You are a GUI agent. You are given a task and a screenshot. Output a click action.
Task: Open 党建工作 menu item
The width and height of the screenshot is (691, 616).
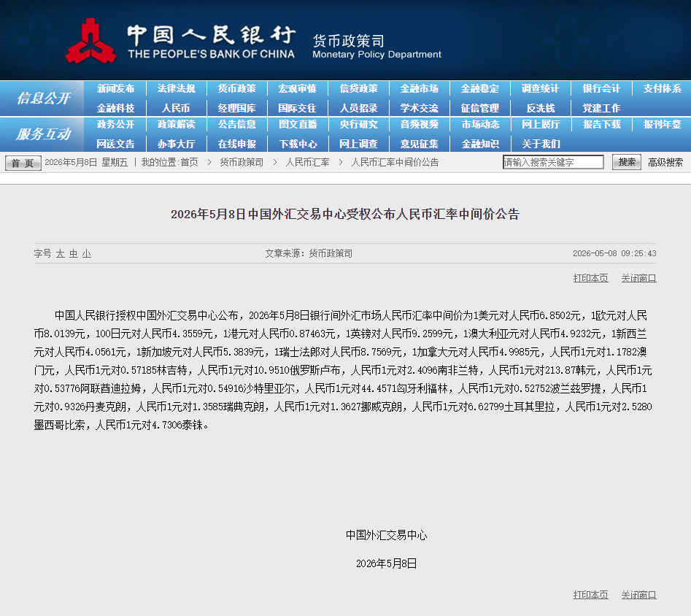(x=601, y=108)
